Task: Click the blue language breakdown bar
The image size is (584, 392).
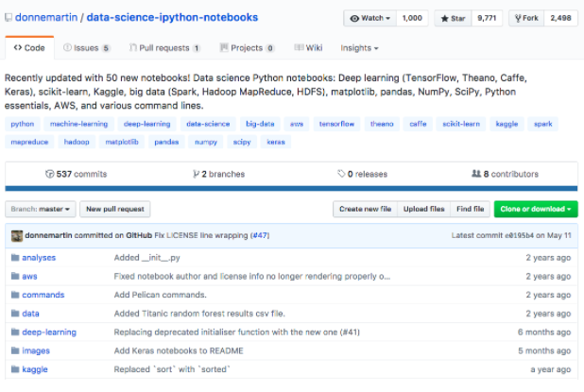Action: (x=291, y=188)
